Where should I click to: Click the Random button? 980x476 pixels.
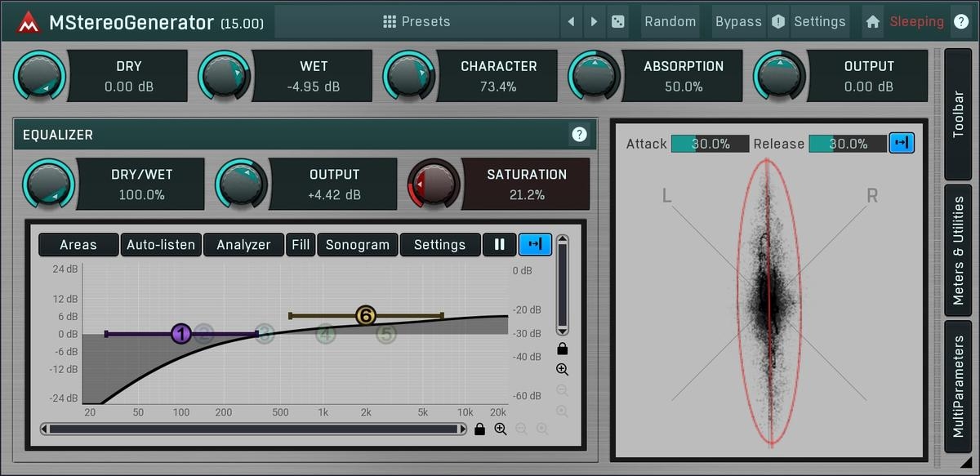pyautogui.click(x=670, y=22)
